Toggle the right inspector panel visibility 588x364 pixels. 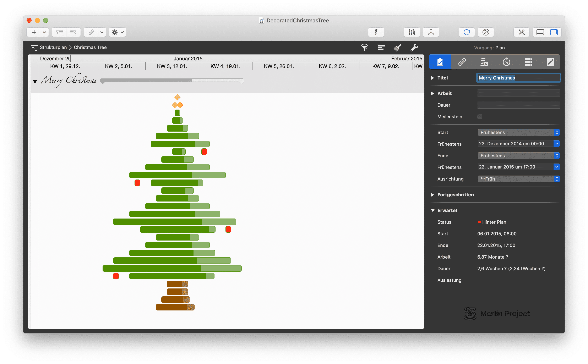(x=554, y=32)
